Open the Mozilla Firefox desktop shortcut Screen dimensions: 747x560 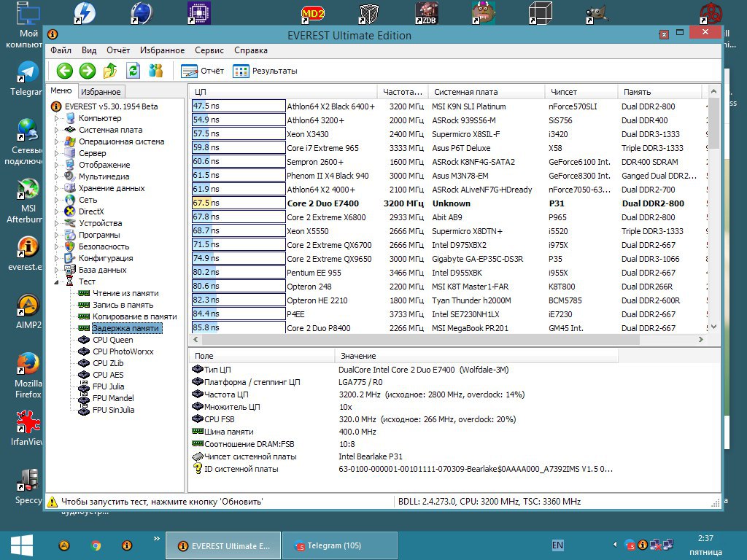click(28, 376)
